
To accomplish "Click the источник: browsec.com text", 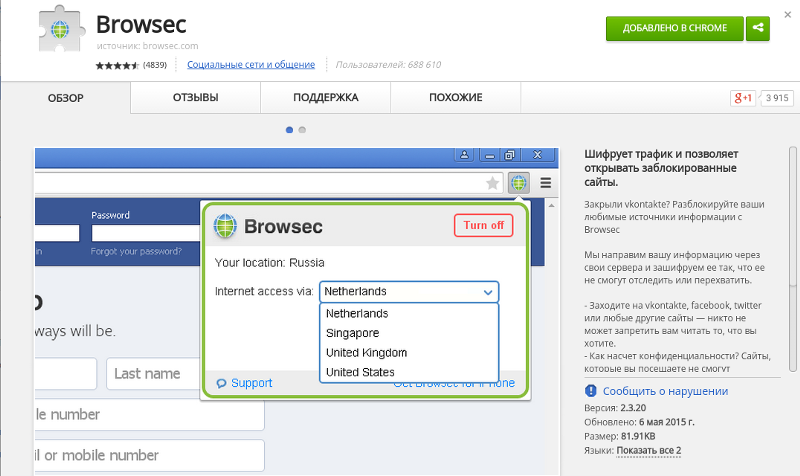I will click(x=147, y=46).
